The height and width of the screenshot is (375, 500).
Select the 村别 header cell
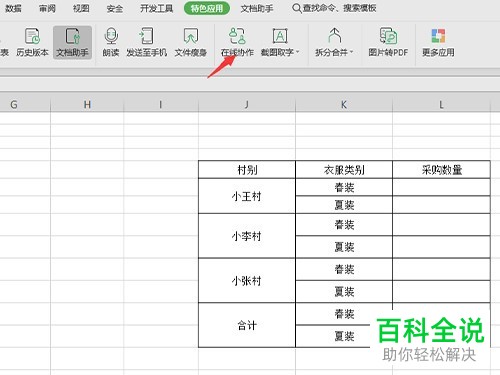click(247, 170)
